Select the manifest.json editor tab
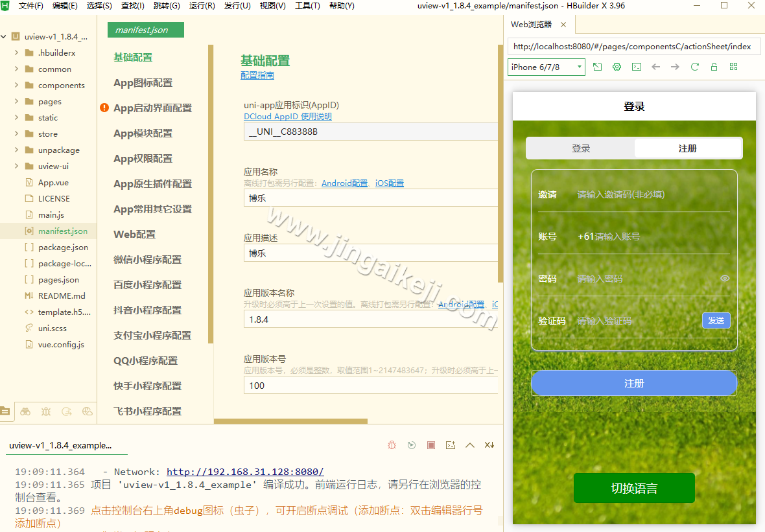The height and width of the screenshot is (532, 765). coord(145,30)
